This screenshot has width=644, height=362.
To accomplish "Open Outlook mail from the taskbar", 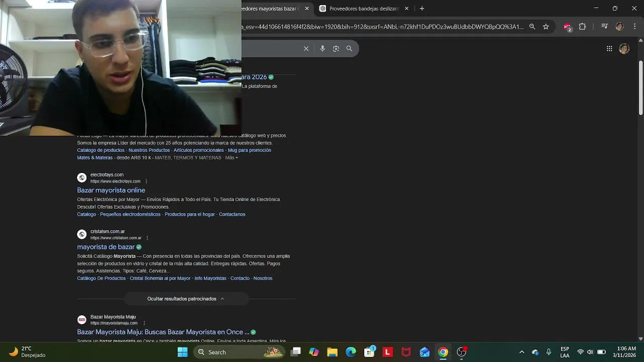I will pyautogui.click(x=425, y=352).
